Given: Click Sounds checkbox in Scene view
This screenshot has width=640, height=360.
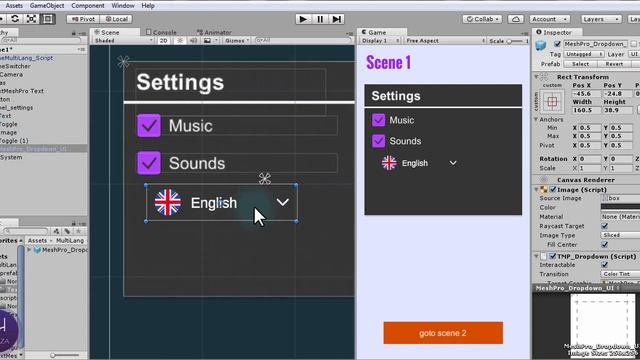Looking at the screenshot, I should pyautogui.click(x=149, y=163).
